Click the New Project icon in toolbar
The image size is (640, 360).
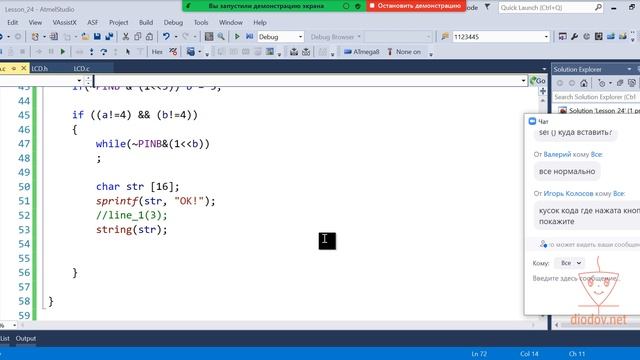[x=35, y=37]
